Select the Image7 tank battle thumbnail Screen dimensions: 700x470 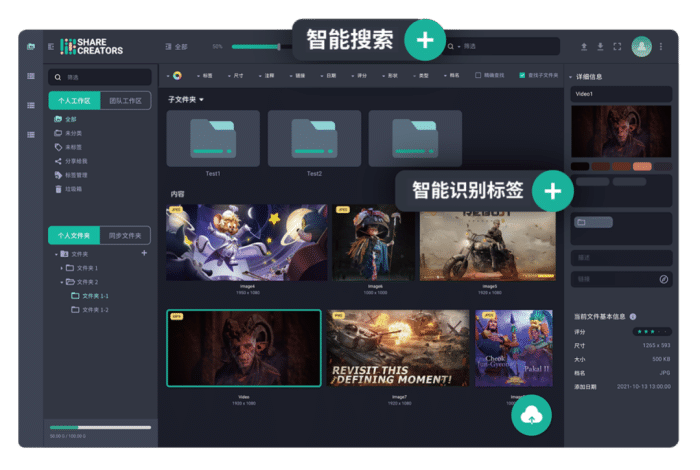click(398, 348)
